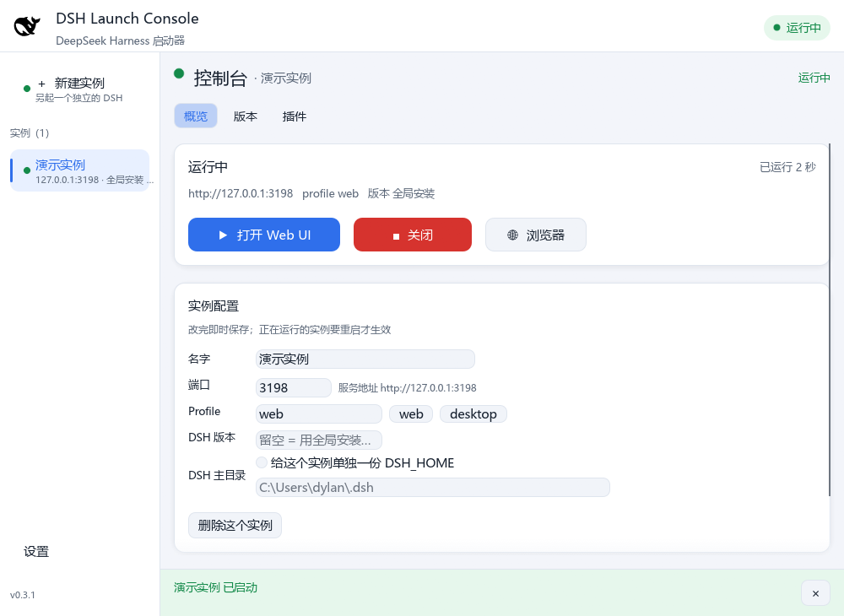The width and height of the screenshot is (844, 616).
Task: Choose the web profile preset chip
Action: click(411, 413)
